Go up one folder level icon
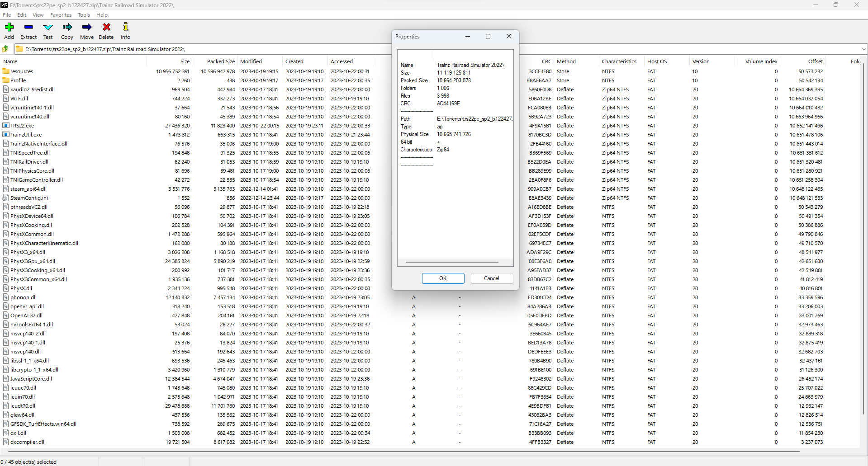The image size is (868, 466). tap(6, 49)
